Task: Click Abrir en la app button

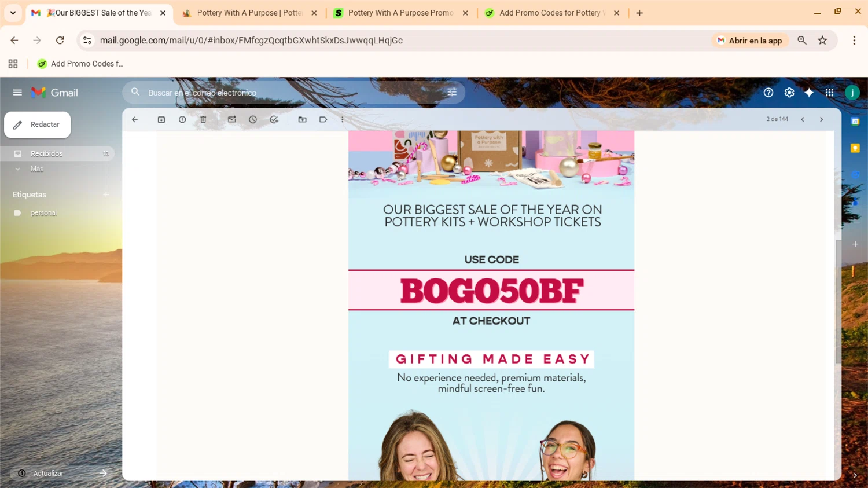Action: click(750, 41)
